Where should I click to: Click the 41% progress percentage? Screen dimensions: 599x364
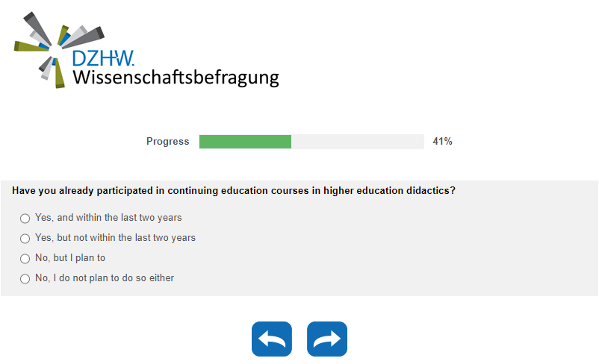(x=442, y=142)
